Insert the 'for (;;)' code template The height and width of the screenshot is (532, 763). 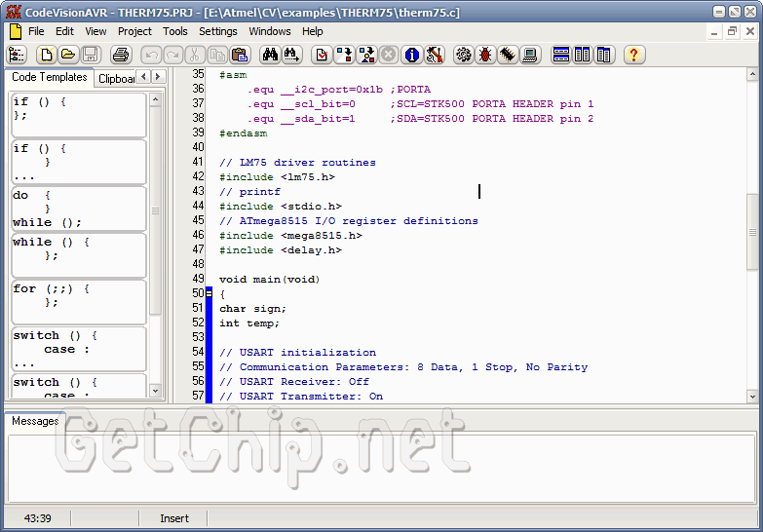click(78, 295)
